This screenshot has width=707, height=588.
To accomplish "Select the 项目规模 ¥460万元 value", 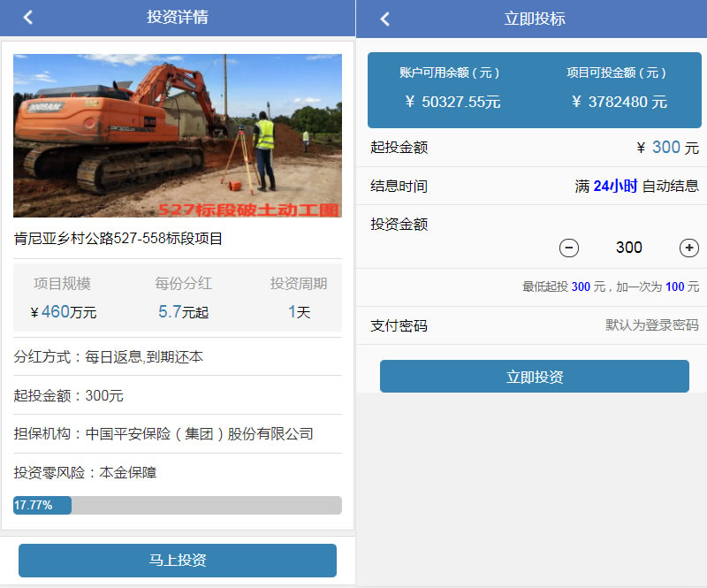I will [x=63, y=312].
